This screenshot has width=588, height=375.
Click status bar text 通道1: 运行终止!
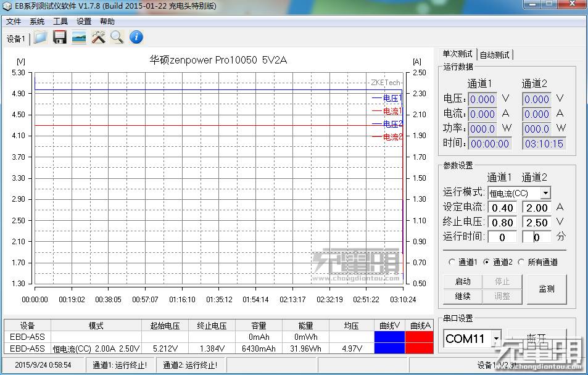pyautogui.click(x=120, y=365)
